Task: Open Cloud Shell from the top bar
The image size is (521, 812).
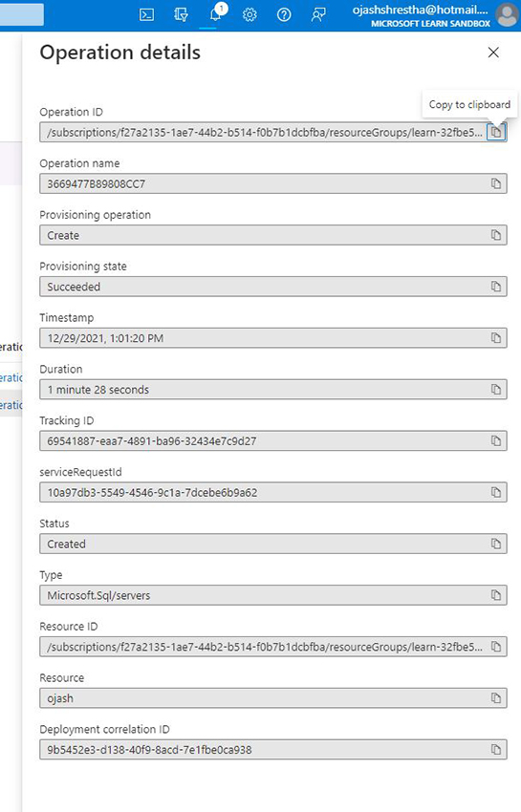Action: pyautogui.click(x=146, y=15)
